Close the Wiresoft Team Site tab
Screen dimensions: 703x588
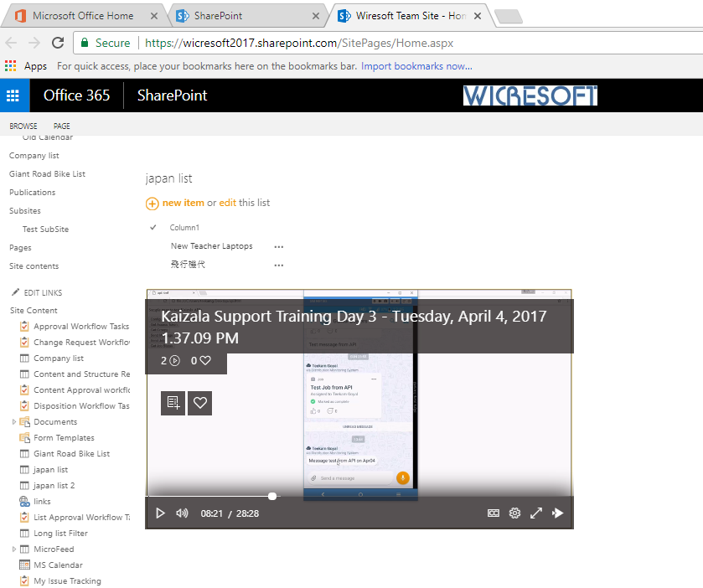coord(478,16)
